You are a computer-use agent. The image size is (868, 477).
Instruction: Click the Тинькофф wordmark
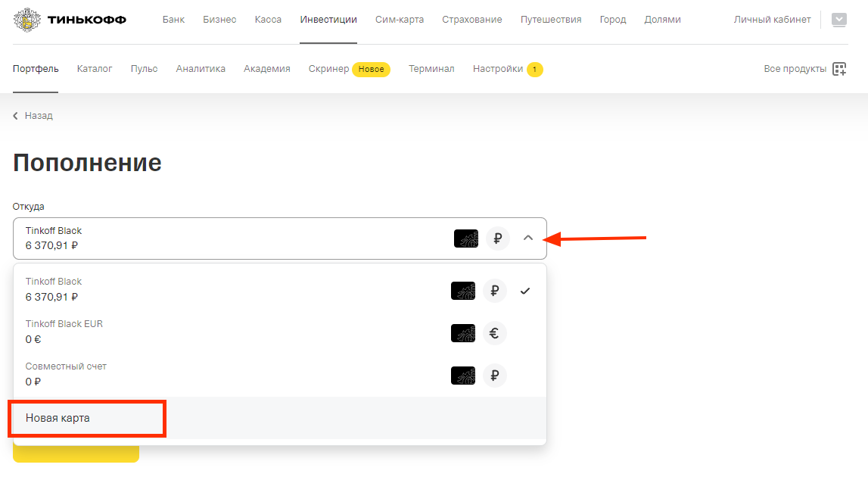point(87,20)
